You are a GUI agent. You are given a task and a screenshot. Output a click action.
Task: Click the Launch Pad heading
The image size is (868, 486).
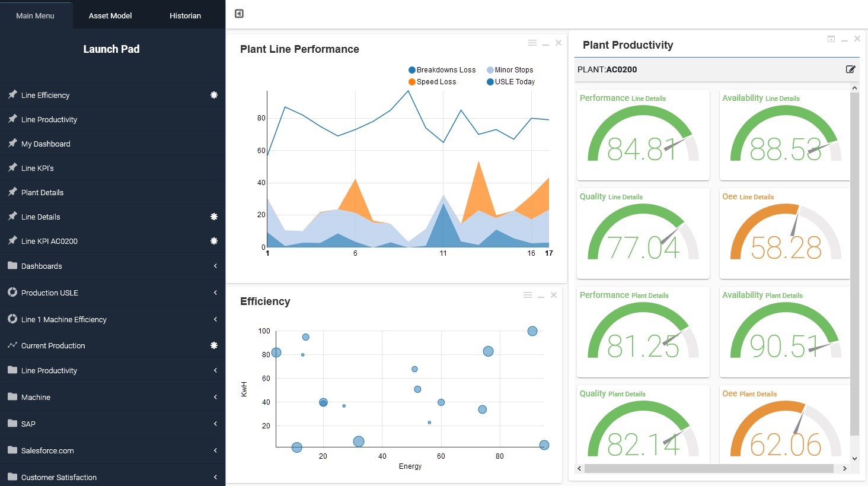[x=111, y=49]
